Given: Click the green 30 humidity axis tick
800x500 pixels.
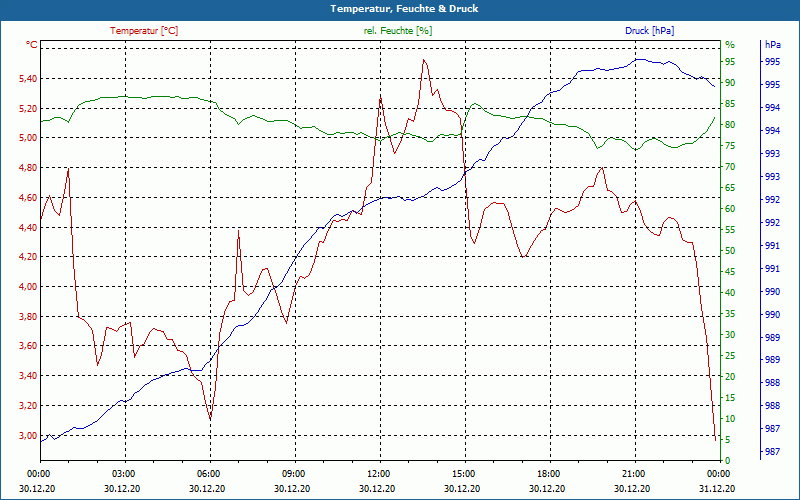Looking at the screenshot, I should point(730,335).
